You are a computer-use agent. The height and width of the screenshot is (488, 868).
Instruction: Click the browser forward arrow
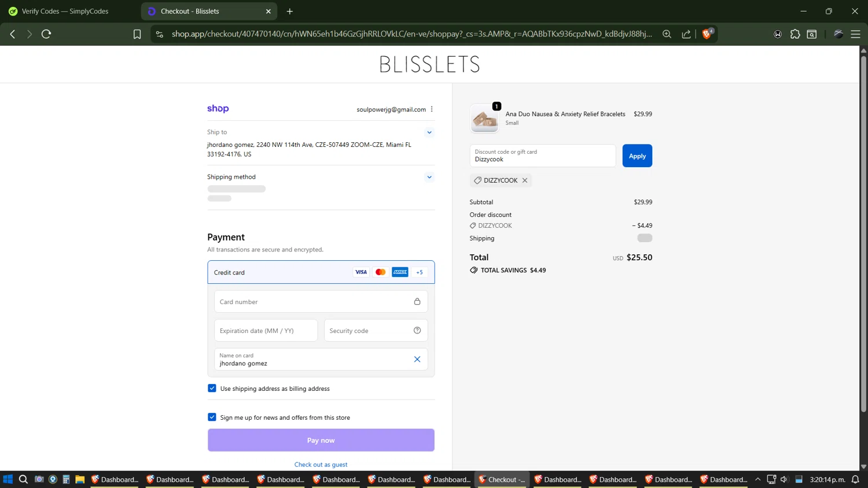point(30,34)
